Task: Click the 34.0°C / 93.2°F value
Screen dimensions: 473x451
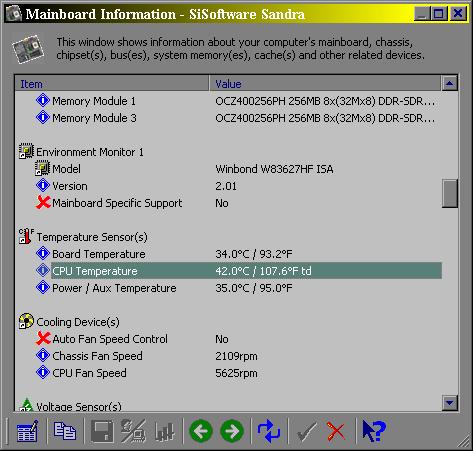Action: [x=254, y=254]
